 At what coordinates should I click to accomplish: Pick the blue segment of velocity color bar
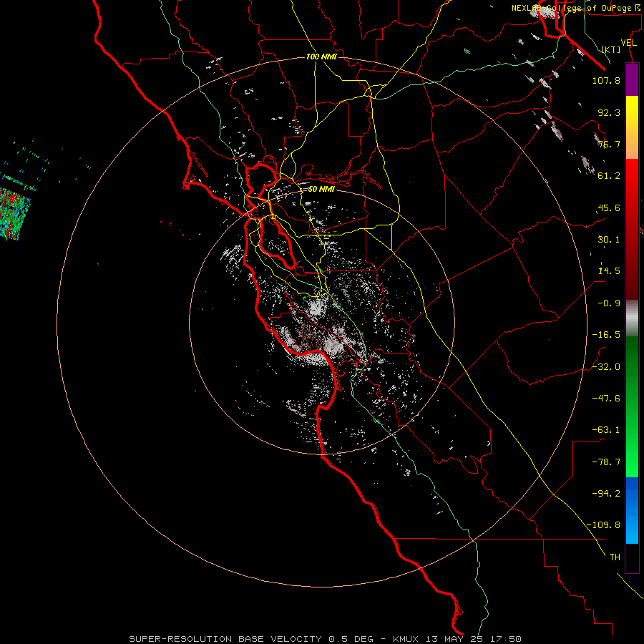[x=632, y=510]
